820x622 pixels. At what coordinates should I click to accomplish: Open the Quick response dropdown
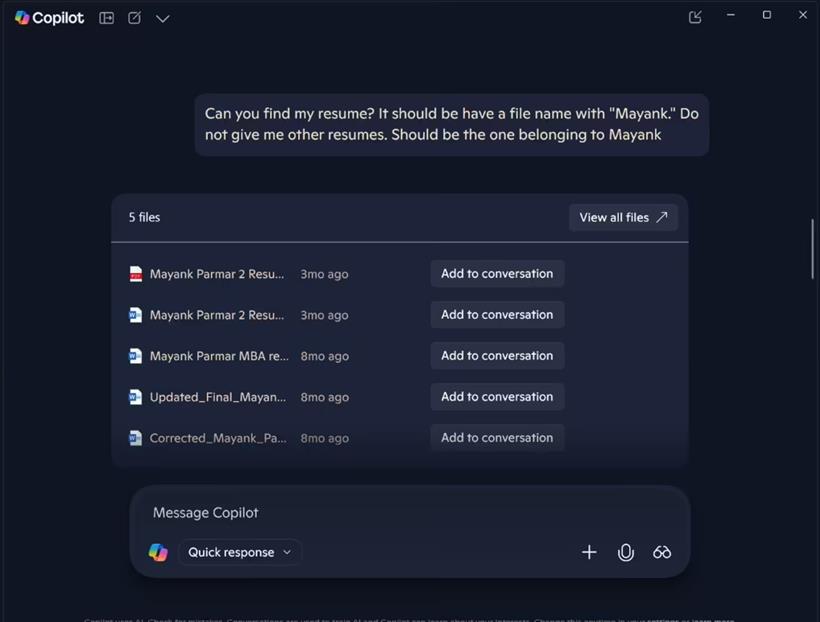tap(240, 552)
